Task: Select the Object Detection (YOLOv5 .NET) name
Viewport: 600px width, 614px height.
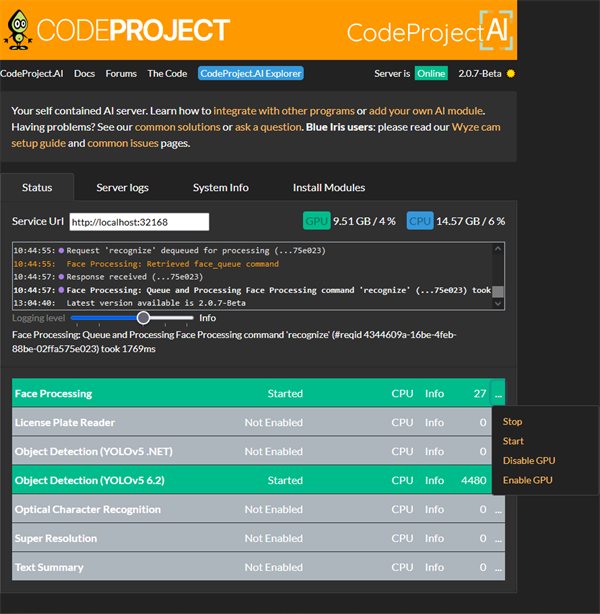Action: click(x=94, y=451)
